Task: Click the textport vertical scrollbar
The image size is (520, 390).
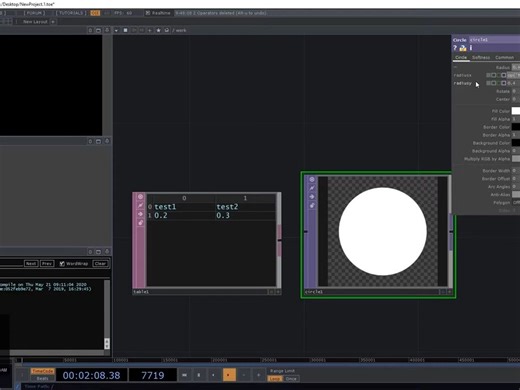Action: pyautogui.click(x=107, y=314)
